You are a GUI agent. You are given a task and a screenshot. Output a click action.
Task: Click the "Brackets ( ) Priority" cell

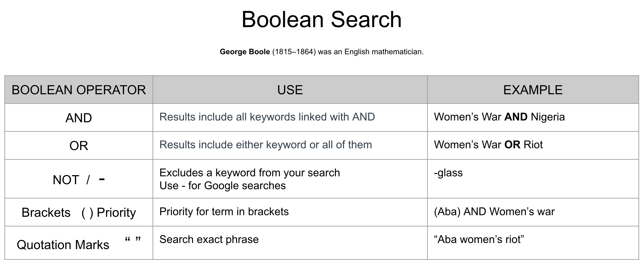point(78,212)
